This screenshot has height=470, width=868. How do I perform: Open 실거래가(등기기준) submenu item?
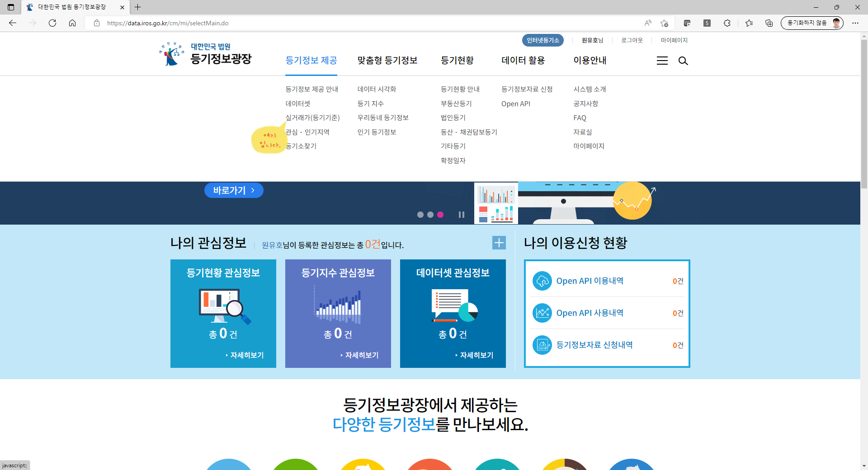point(312,117)
